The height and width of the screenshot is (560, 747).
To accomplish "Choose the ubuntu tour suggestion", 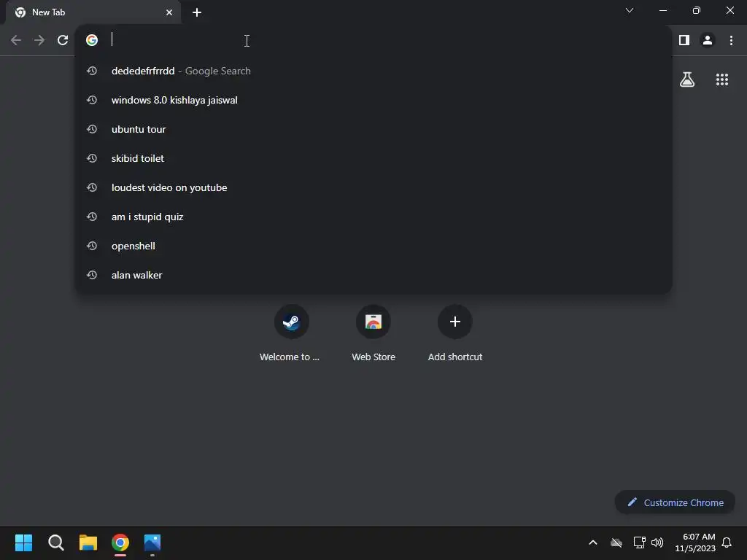I will (374, 129).
